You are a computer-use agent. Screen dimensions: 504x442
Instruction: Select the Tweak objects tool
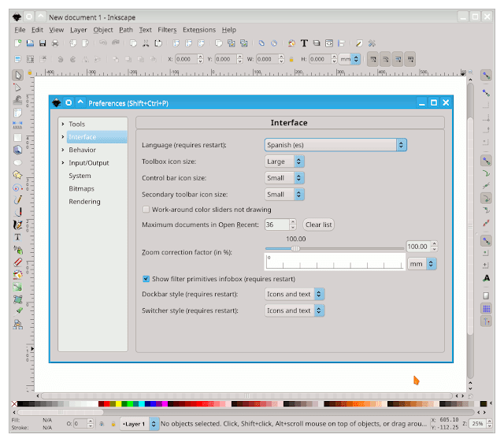click(17, 100)
